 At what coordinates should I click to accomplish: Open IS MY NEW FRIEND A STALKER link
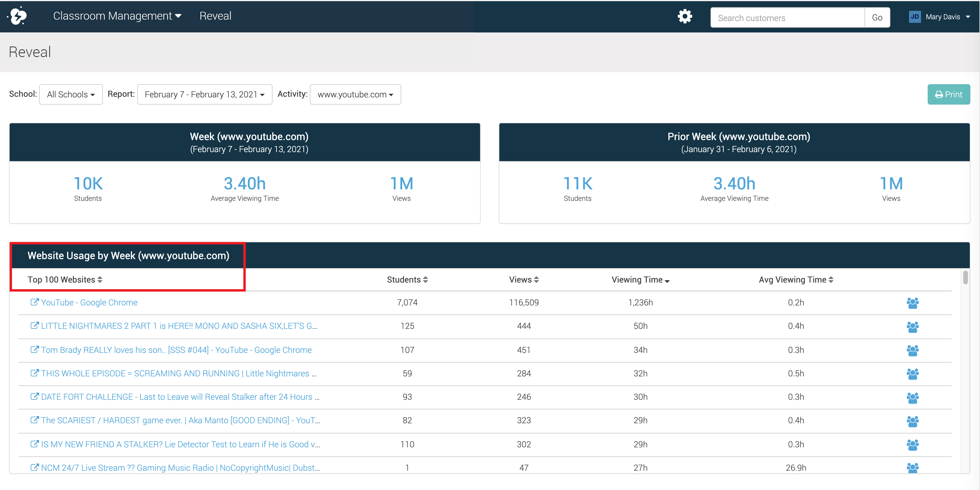[180, 444]
